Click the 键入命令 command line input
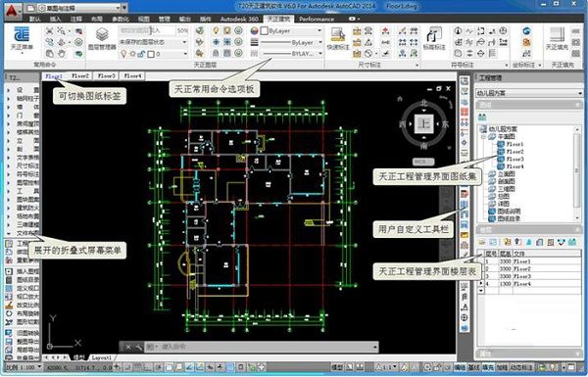The width and height of the screenshot is (588, 377). point(261,347)
